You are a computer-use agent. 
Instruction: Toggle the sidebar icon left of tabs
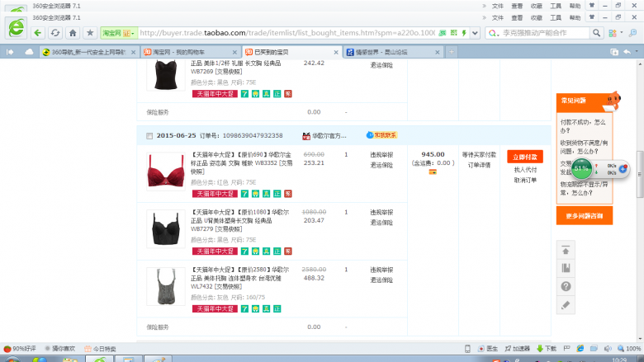pyautogui.click(x=10, y=52)
